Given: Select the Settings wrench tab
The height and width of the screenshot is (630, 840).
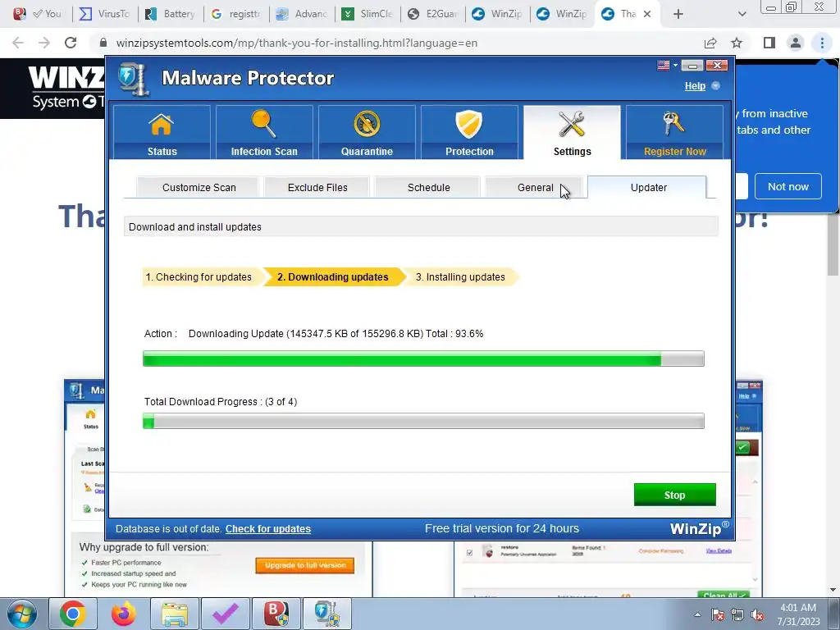Looking at the screenshot, I should [x=572, y=132].
